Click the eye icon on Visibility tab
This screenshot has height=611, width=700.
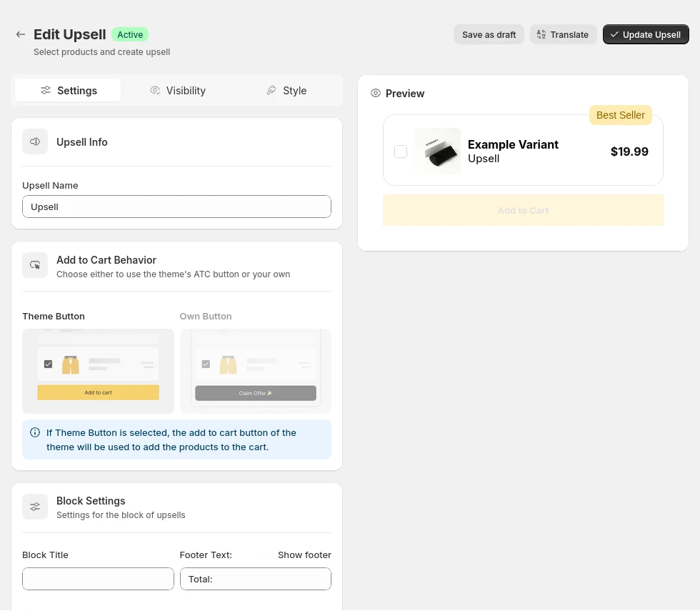point(155,90)
